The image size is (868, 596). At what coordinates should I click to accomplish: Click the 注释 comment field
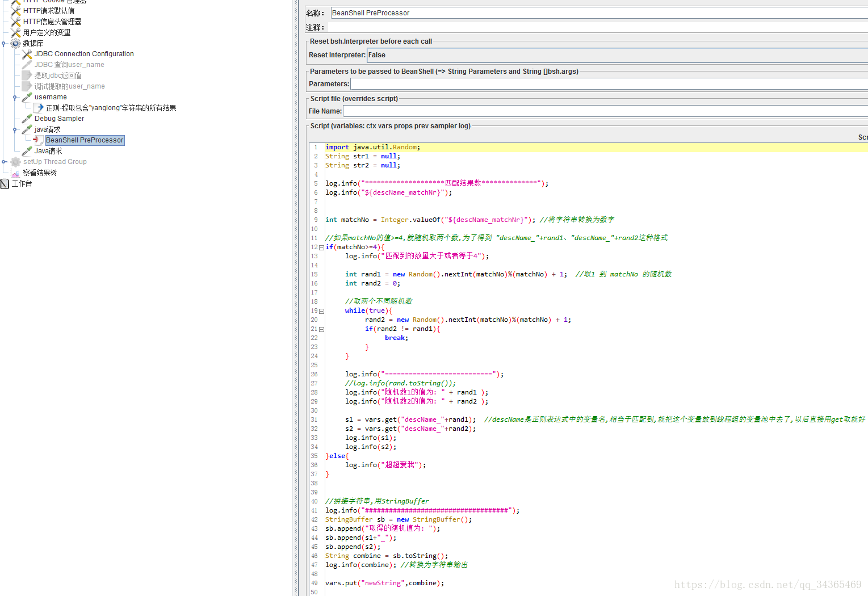[x=598, y=27]
